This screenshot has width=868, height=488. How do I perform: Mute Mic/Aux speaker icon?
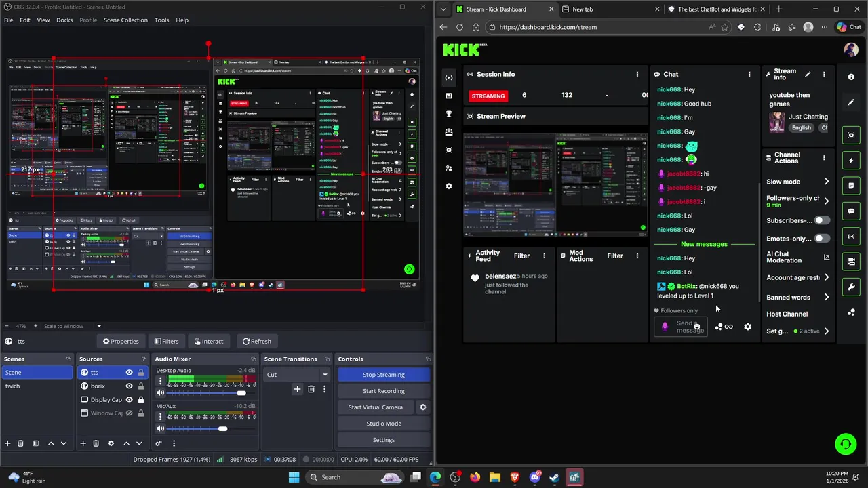pos(161,428)
